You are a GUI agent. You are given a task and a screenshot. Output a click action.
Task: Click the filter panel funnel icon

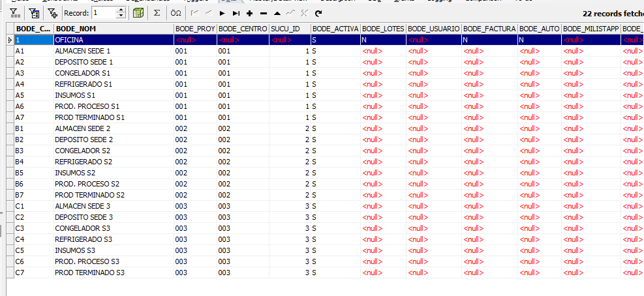coord(15,13)
